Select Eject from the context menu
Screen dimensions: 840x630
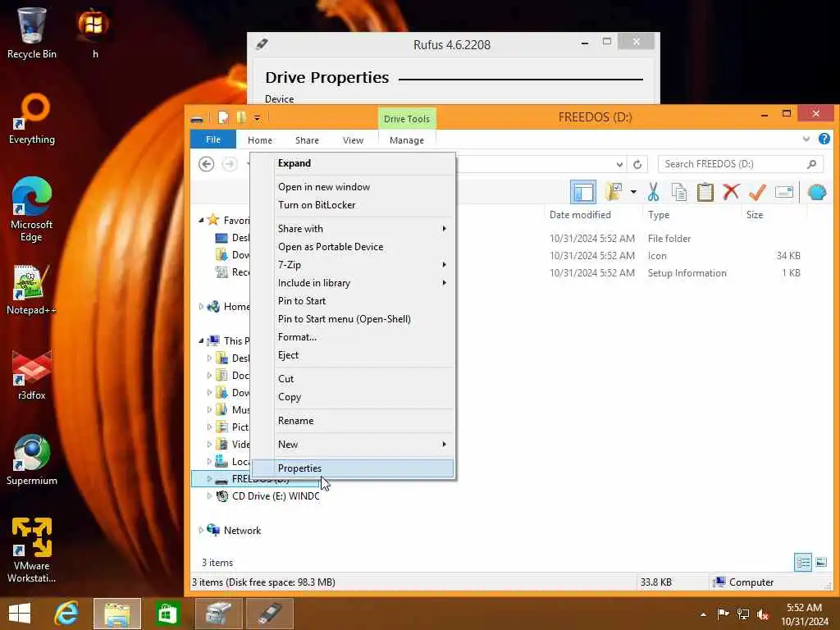click(353, 355)
